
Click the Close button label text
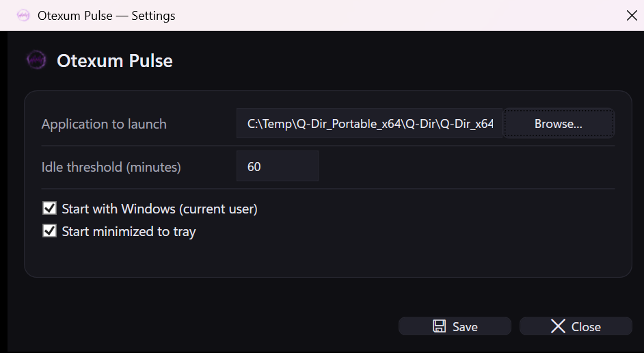click(x=586, y=326)
